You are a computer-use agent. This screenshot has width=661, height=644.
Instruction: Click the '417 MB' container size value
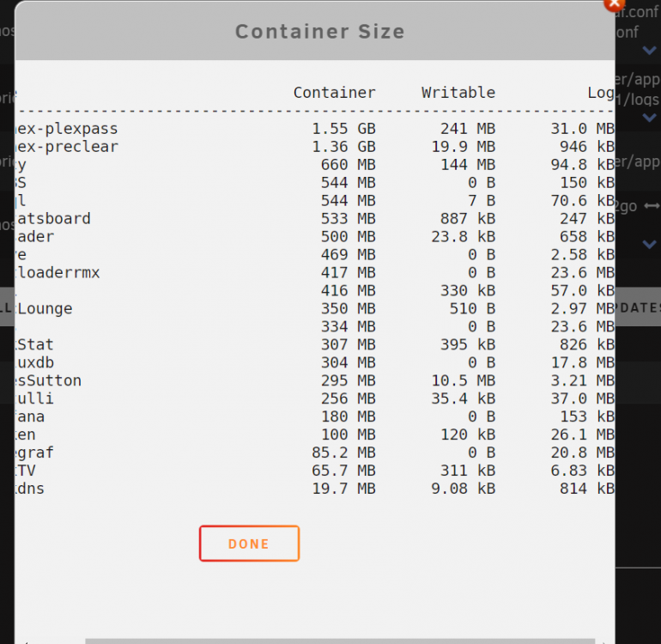coord(349,272)
